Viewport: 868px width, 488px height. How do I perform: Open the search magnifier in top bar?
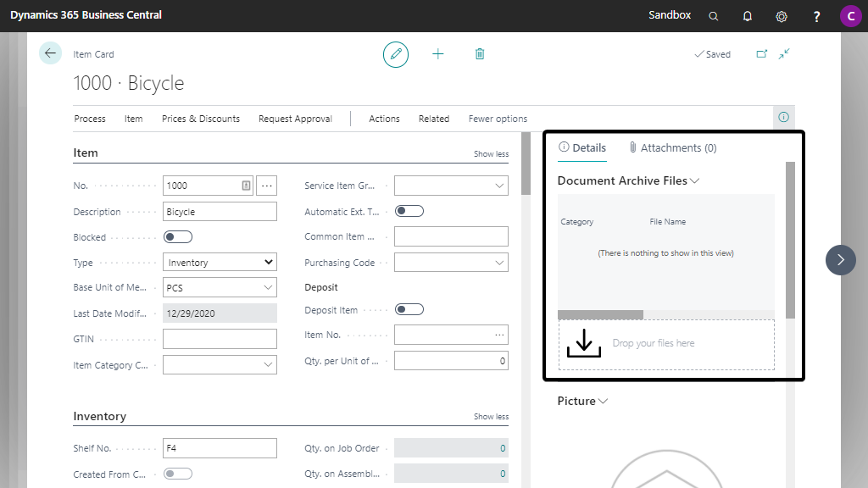[714, 16]
